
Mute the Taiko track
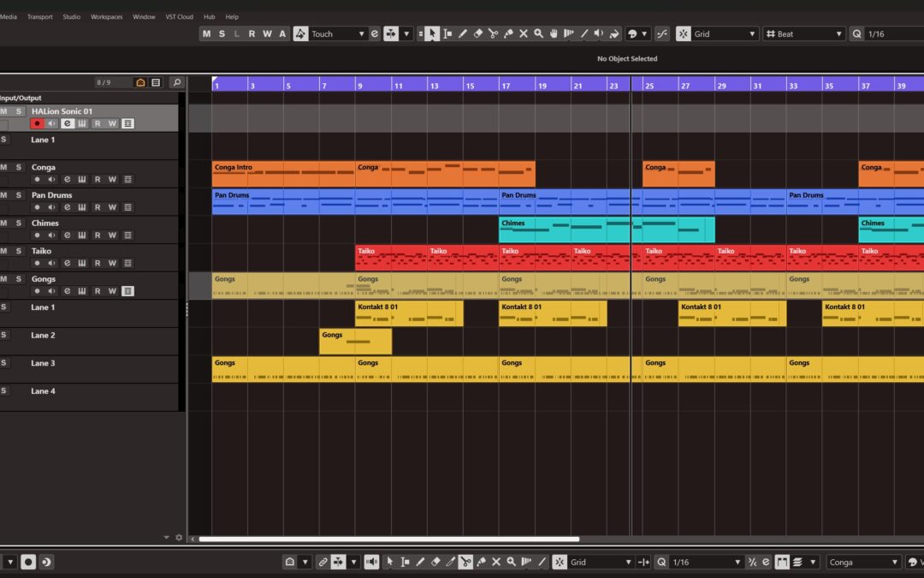(3, 251)
